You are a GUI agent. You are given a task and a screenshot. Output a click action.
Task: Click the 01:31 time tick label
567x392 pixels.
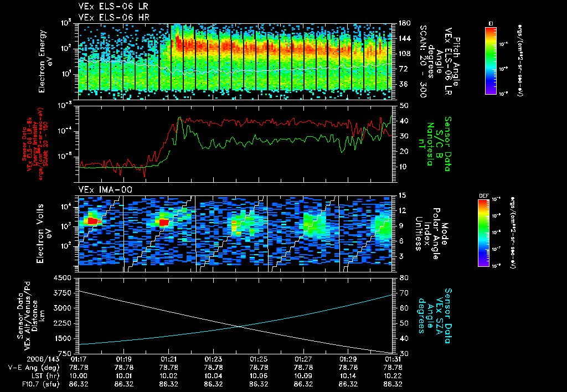pos(393,359)
